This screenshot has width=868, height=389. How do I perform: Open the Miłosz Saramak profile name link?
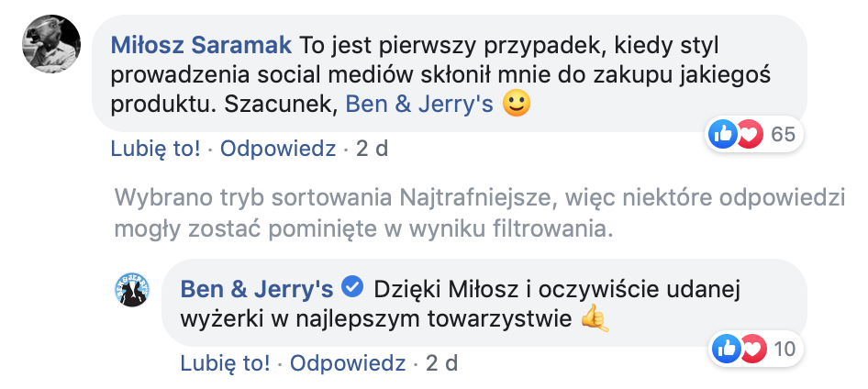(201, 44)
